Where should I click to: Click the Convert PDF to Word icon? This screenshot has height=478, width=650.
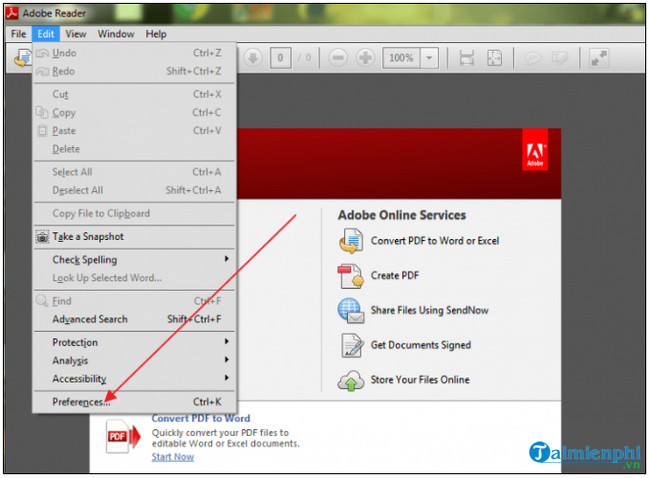coord(351,241)
